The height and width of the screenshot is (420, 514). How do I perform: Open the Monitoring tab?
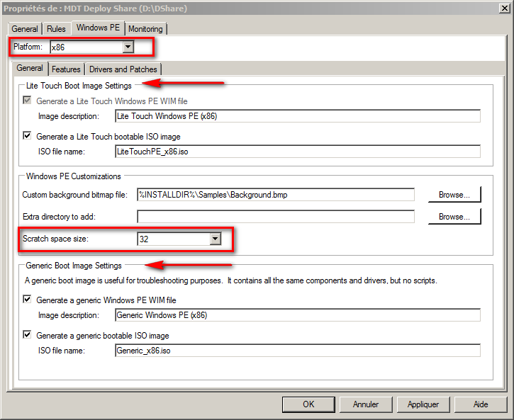pos(145,29)
